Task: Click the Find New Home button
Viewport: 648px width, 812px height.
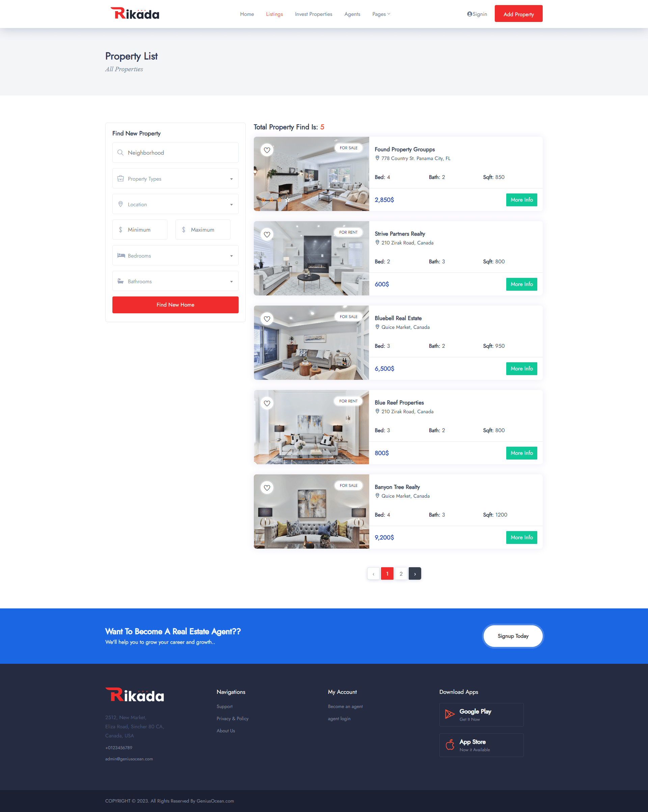Action: (175, 305)
